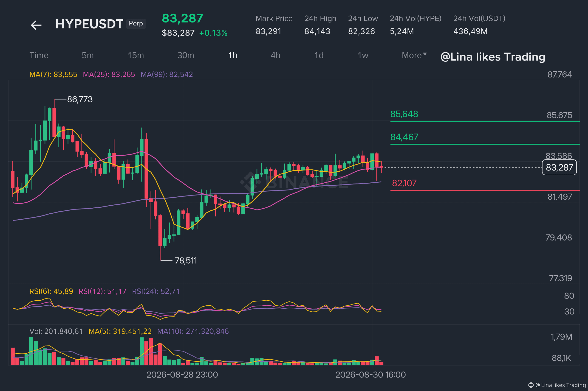Image resolution: width=588 pixels, height=391 pixels.
Task: Click the RSI(12): 51,17 label
Action: [x=102, y=291]
